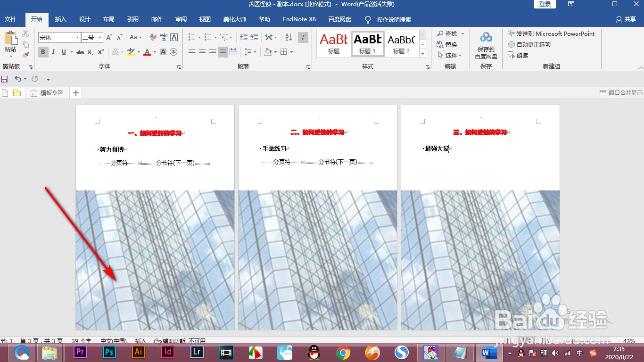This screenshot has width=644, height=362.
Task: Click the Copy icon in clipboard group
Action: pyautogui.click(x=25, y=44)
